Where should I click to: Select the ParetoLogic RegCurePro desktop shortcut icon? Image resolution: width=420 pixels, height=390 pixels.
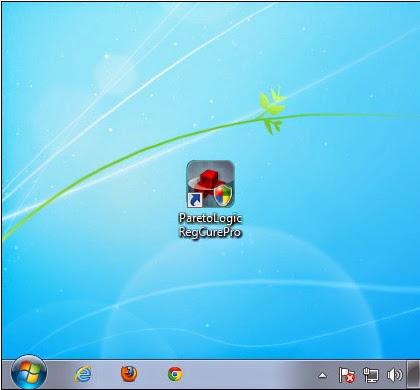[210, 184]
